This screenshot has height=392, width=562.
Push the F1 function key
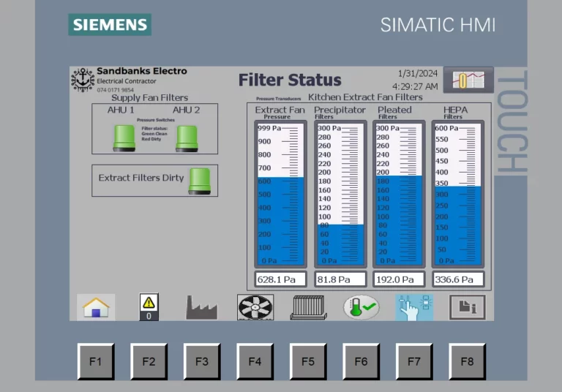coord(96,361)
